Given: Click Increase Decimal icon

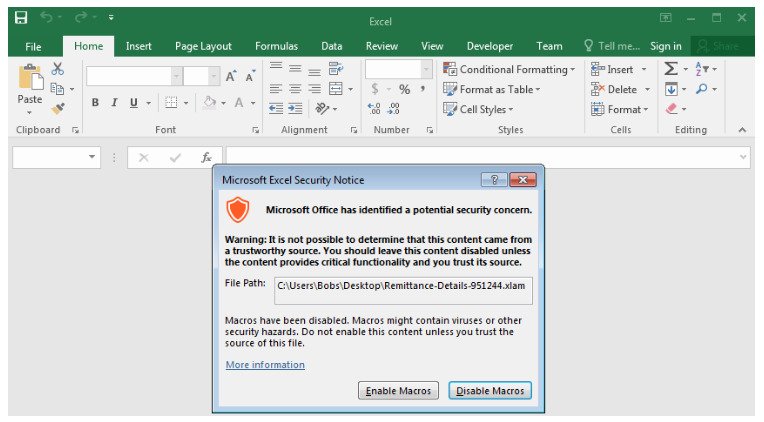Looking at the screenshot, I should pos(374,109).
